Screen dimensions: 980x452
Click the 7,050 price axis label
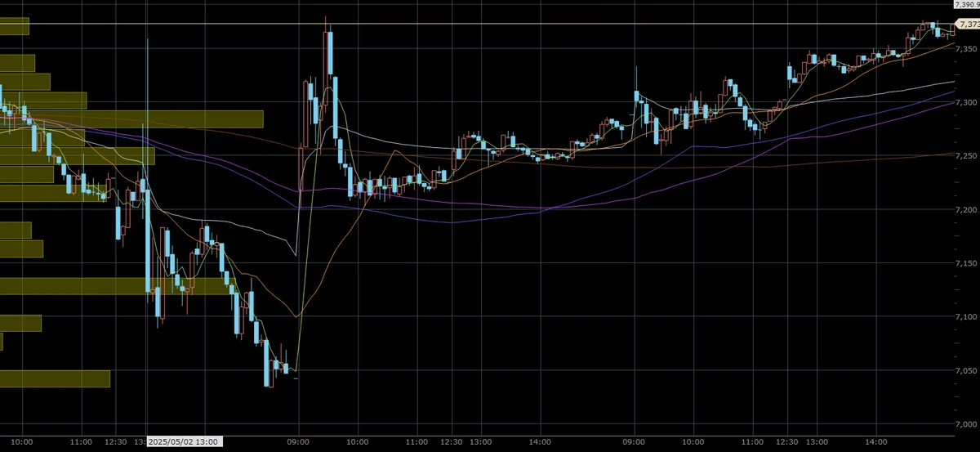968,370
